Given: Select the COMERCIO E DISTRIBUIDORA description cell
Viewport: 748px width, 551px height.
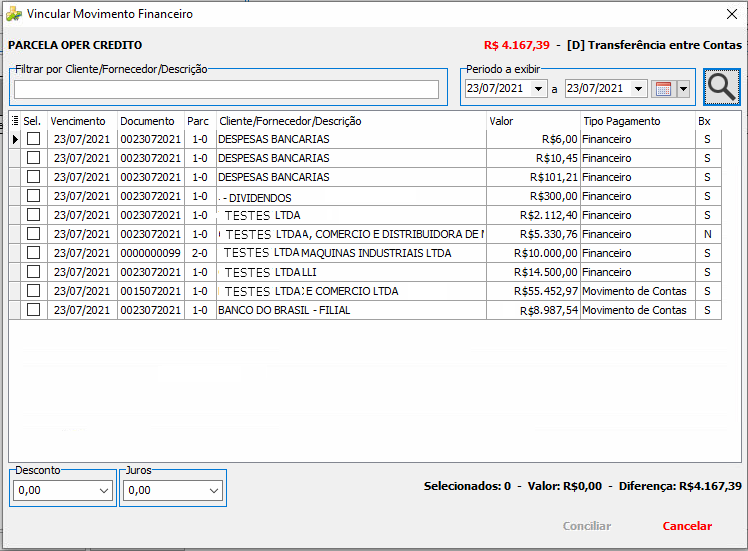Looking at the screenshot, I should (x=351, y=234).
